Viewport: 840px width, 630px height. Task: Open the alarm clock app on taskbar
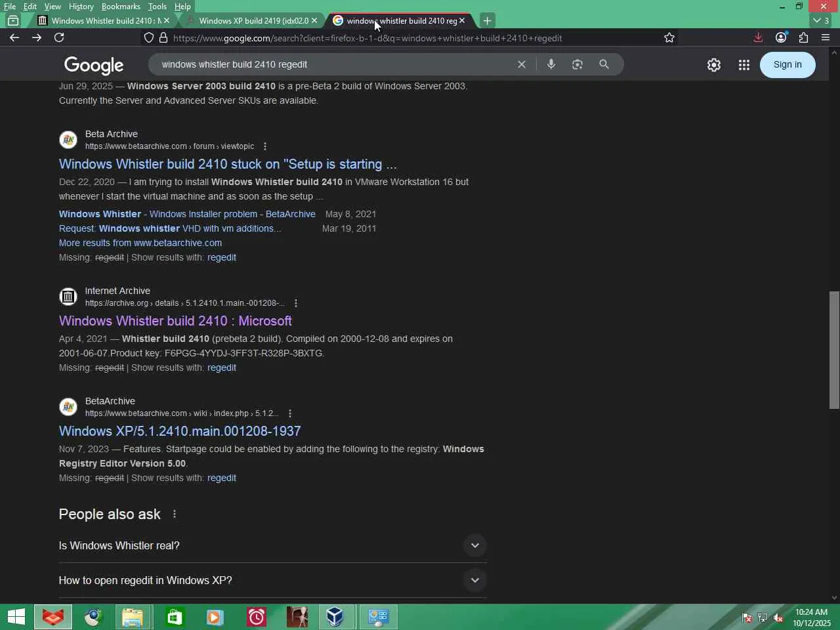pyautogui.click(x=256, y=617)
